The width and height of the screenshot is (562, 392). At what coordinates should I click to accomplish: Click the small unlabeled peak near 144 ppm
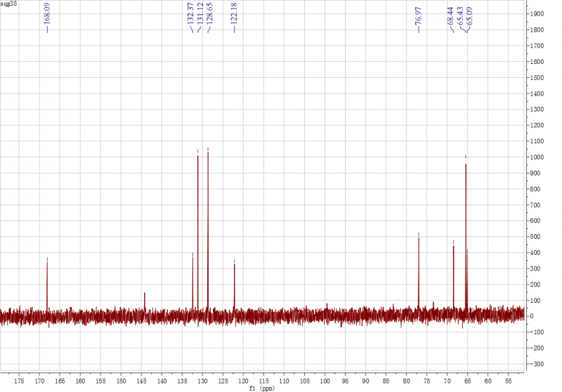coord(145,301)
